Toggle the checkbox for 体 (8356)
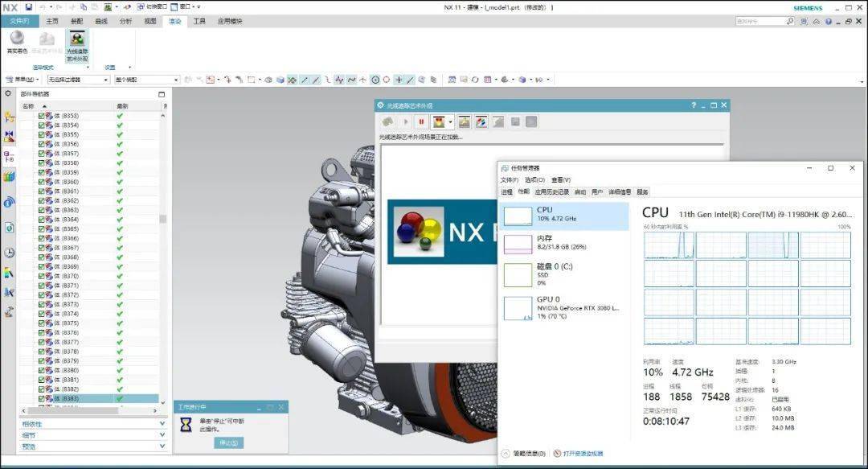 42,144
